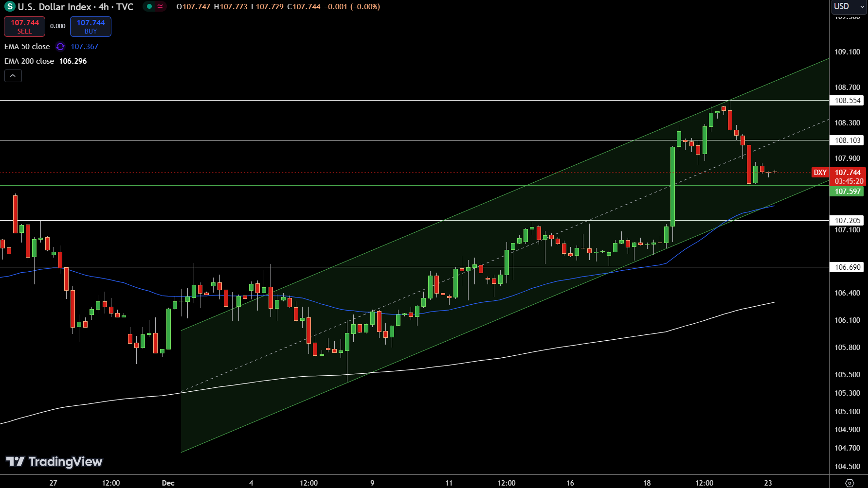The height and width of the screenshot is (488, 868).
Task: Click the red DXY price tag
Action: [x=820, y=173]
